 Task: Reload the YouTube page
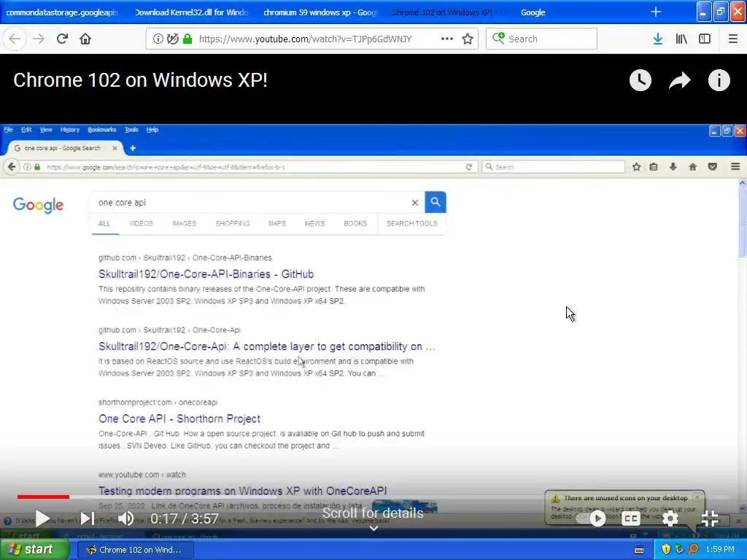pyautogui.click(x=62, y=39)
